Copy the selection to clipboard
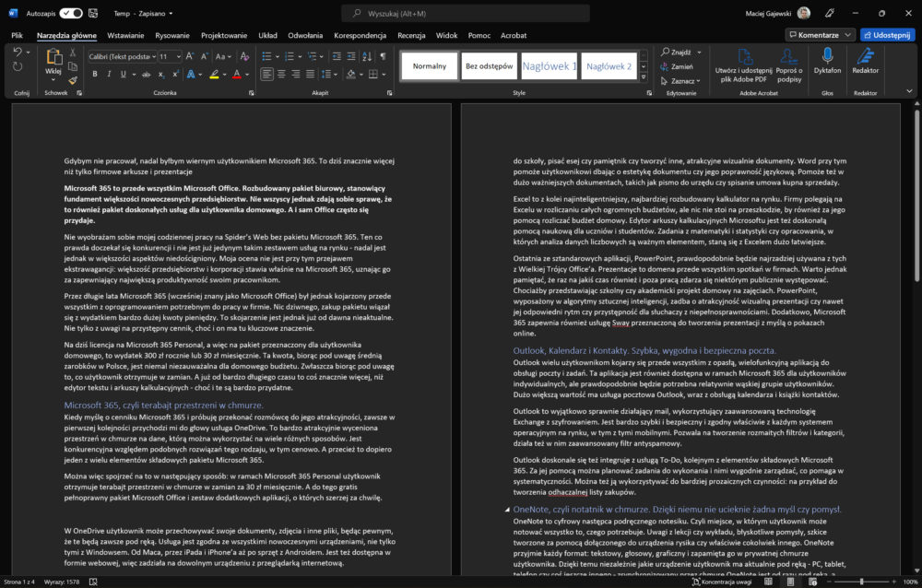This screenshot has height=588, width=922. click(73, 66)
